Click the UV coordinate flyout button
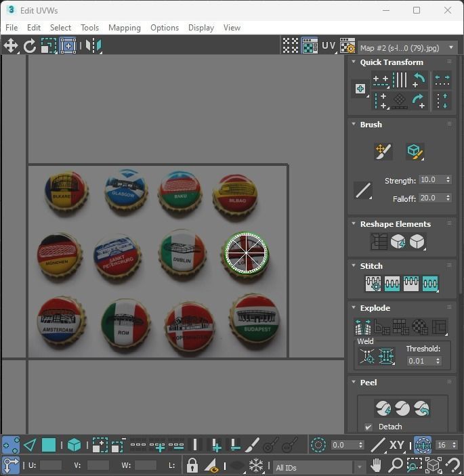The width and height of the screenshot is (464, 476). [x=329, y=46]
